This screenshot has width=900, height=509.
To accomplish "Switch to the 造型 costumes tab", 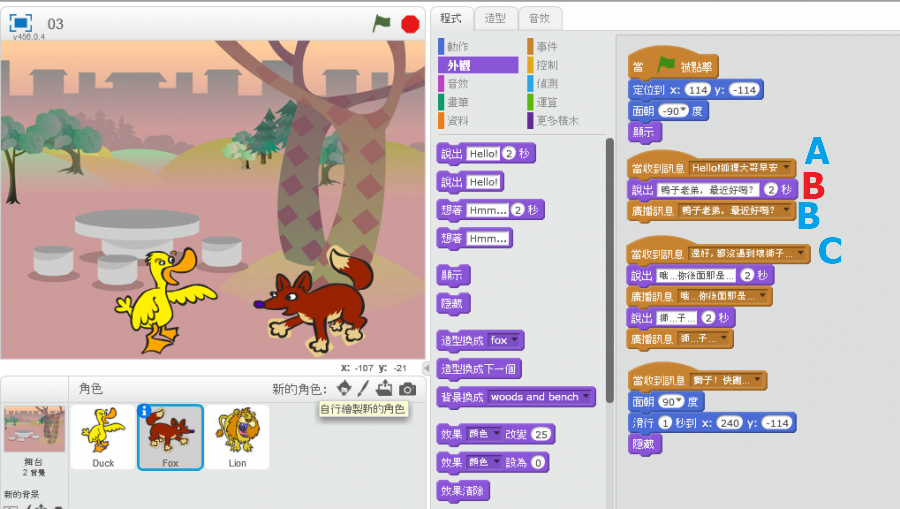I will click(x=494, y=18).
